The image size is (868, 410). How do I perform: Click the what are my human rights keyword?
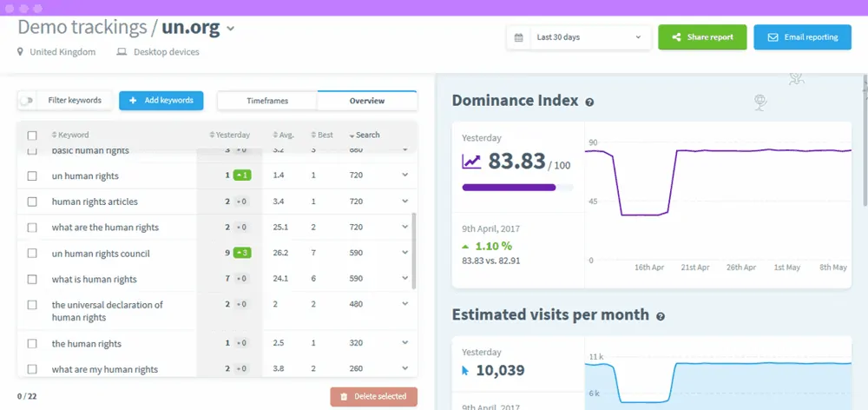[105, 369]
